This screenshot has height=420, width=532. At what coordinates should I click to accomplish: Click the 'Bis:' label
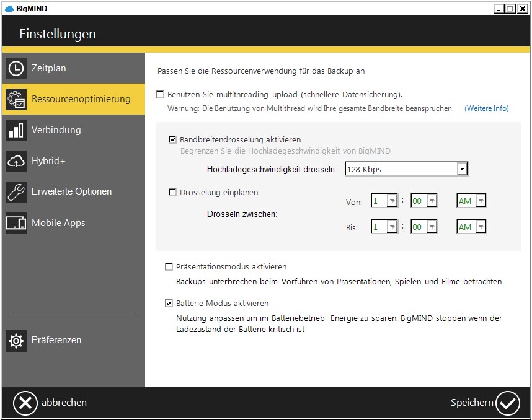tap(352, 228)
